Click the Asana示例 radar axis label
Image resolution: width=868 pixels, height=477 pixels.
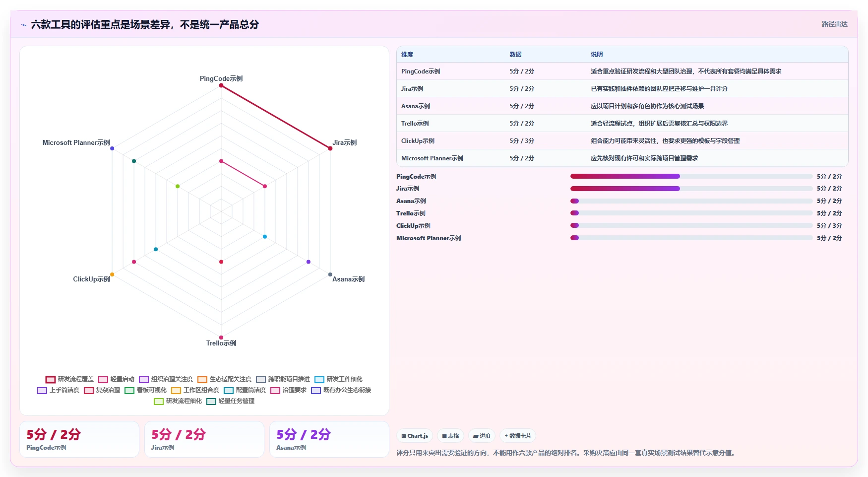(x=348, y=279)
